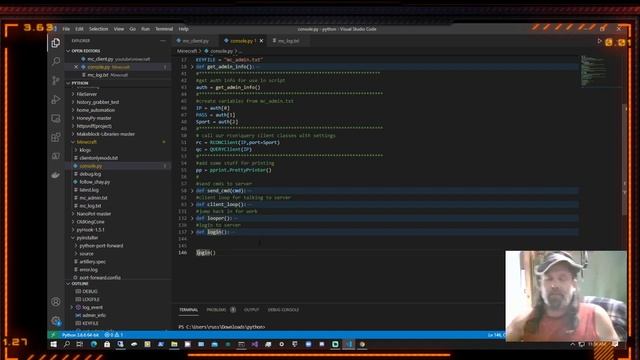The height and width of the screenshot is (360, 640).
Task: Open debug.log in Minecraft folder
Action: [x=90, y=174]
